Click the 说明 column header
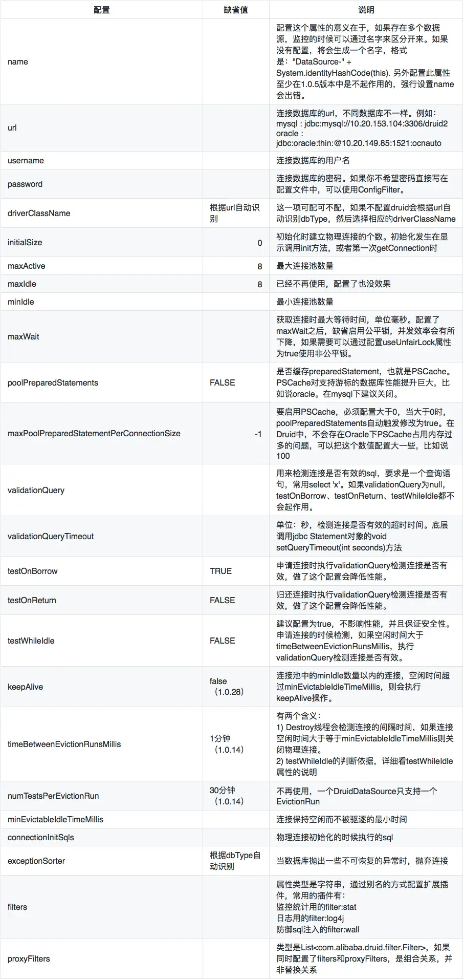Screen dimensions: 464x980 click(x=366, y=10)
